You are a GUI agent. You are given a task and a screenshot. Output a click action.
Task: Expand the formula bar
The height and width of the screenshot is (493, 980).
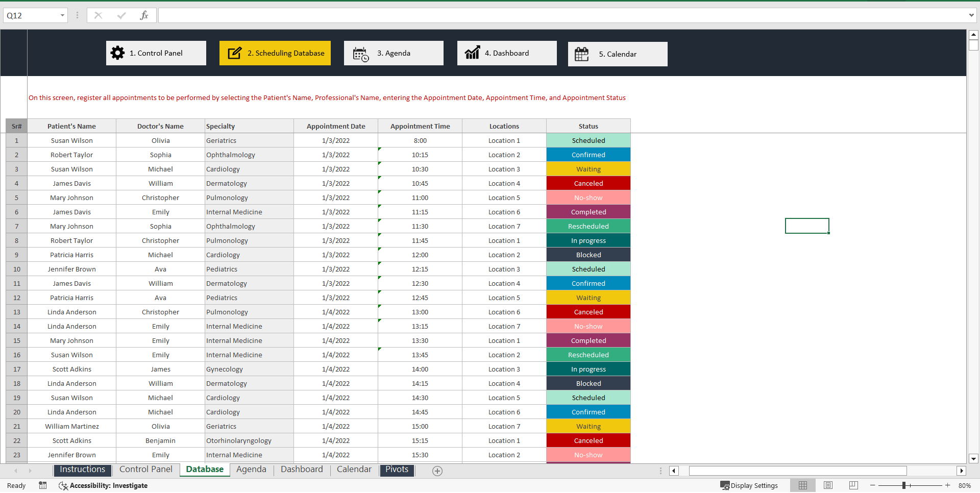[x=972, y=15]
